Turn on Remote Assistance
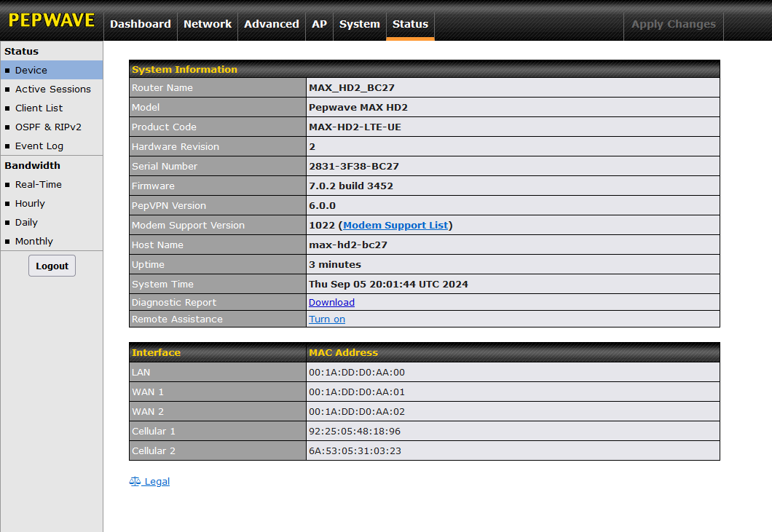The height and width of the screenshot is (532, 772). pyautogui.click(x=327, y=319)
